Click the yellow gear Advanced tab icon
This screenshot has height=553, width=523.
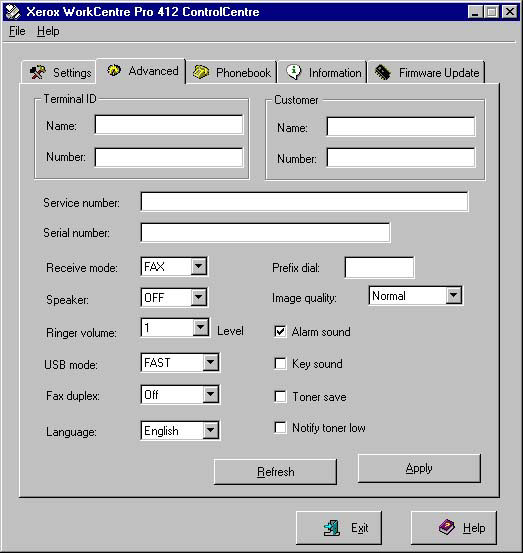point(114,70)
